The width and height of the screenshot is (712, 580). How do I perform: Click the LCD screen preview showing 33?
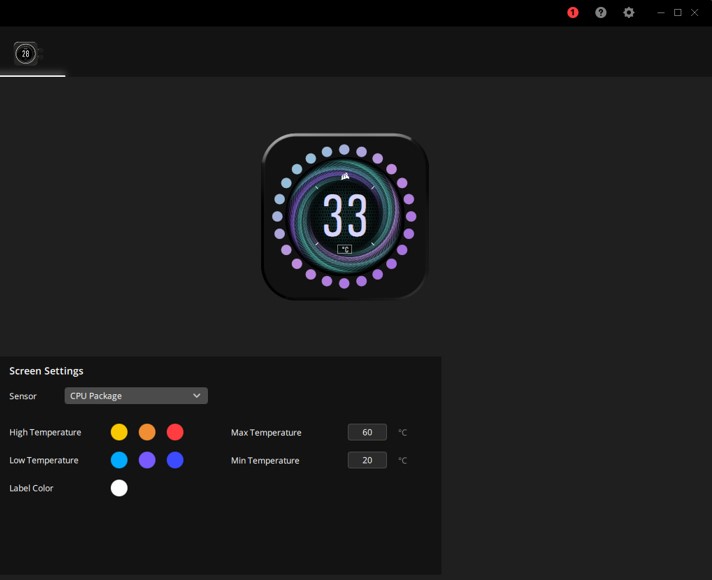345,217
